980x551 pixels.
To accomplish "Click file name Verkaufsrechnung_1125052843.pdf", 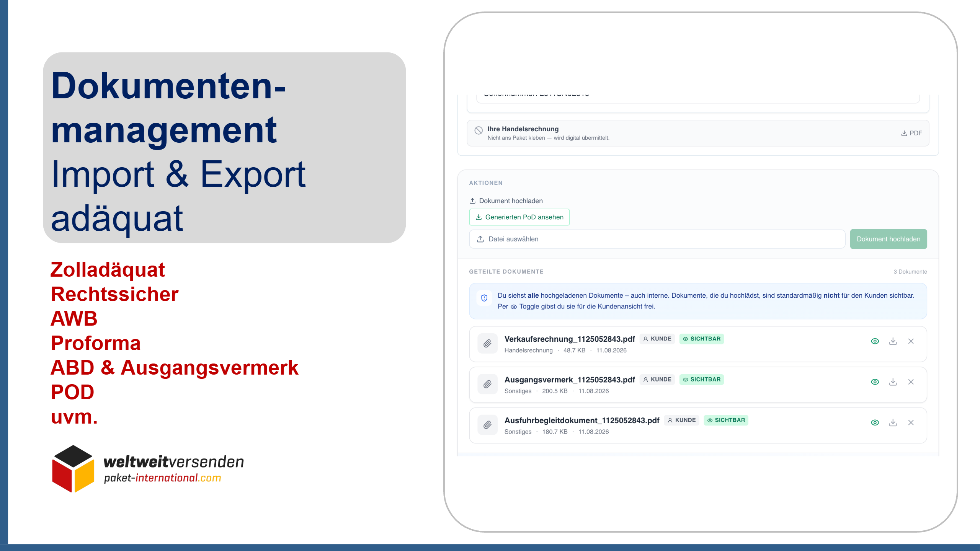I will 570,339.
